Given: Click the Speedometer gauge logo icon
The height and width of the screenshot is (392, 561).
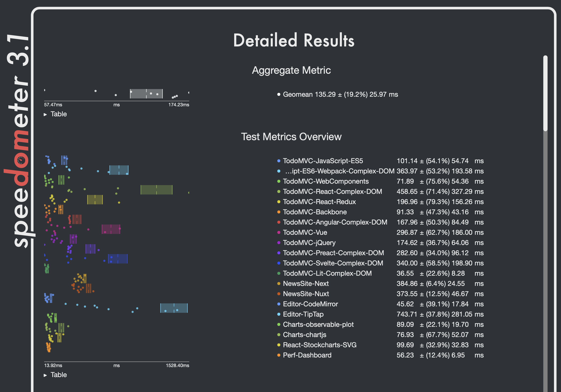Looking at the screenshot, I should tap(21, 160).
